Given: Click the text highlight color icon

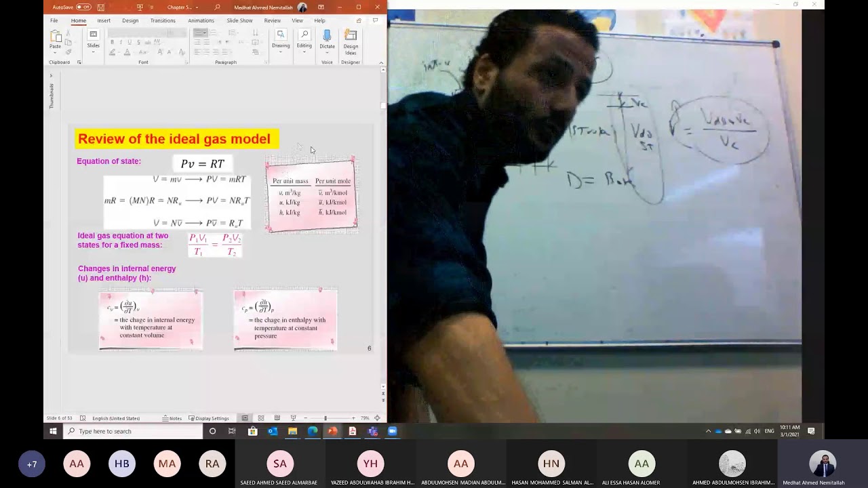Looking at the screenshot, I should pyautogui.click(x=113, y=52).
